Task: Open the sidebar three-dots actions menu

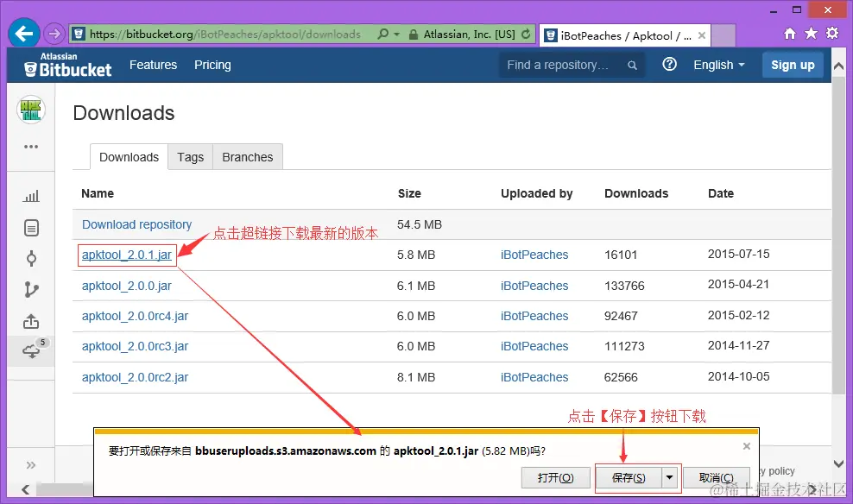Action: (31, 147)
